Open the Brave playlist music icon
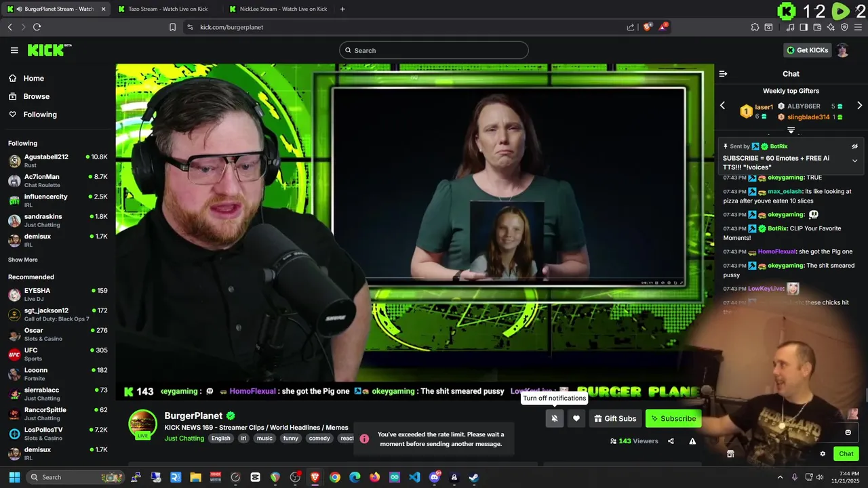This screenshot has width=868, height=488. tap(790, 27)
